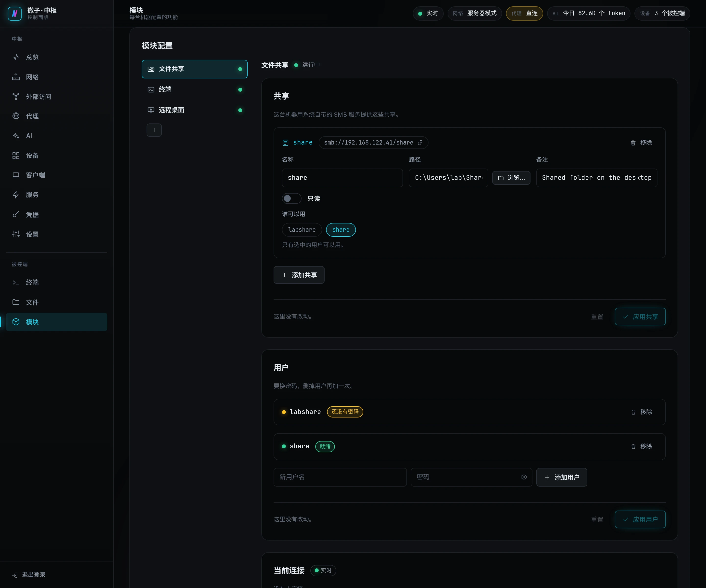This screenshot has width=706, height=588.
Task: Open the AI section
Action: (x=56, y=136)
